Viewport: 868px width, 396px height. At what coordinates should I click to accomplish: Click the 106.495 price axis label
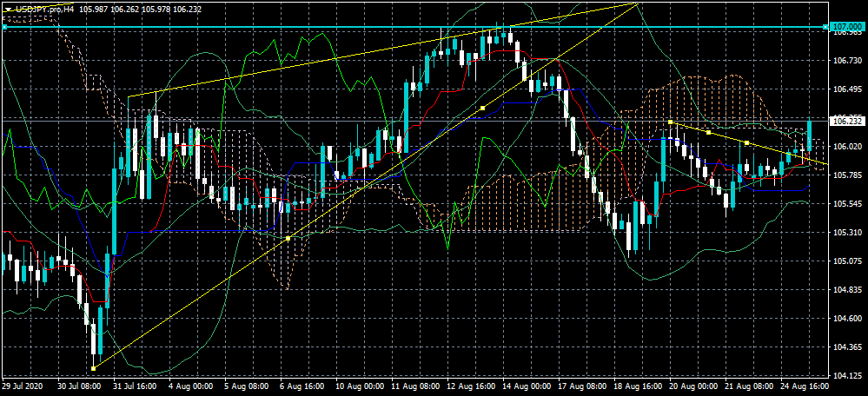pos(846,89)
